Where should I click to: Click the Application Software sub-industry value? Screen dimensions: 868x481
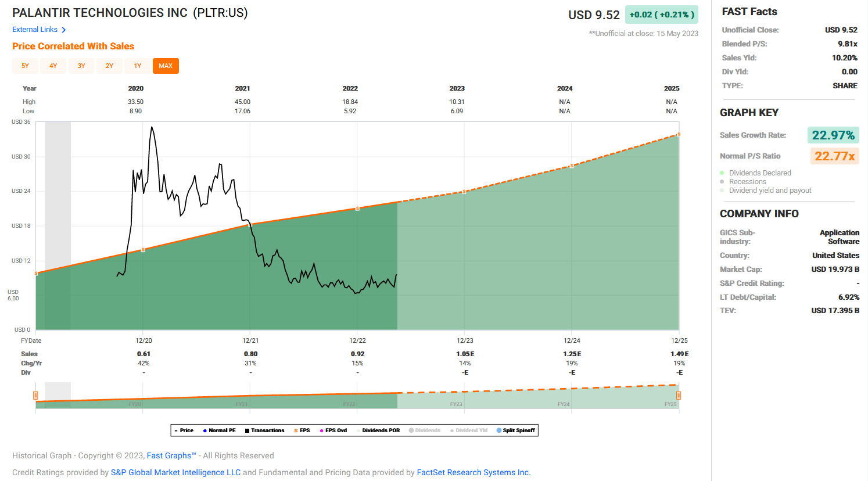(839, 237)
